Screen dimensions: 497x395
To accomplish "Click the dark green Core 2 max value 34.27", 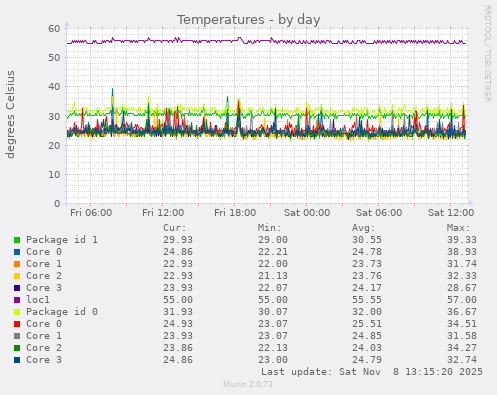I will click(x=462, y=348).
